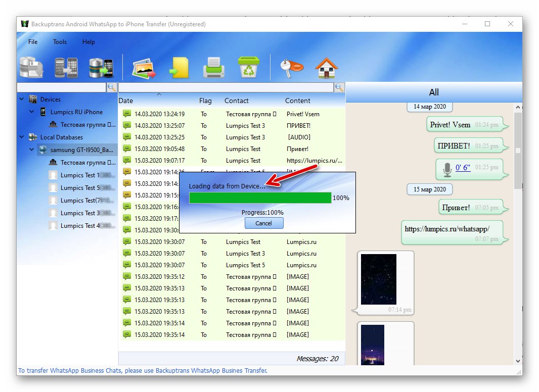539x392 pixels.
Task: Click the search icon above the message list
Action: 339,87
